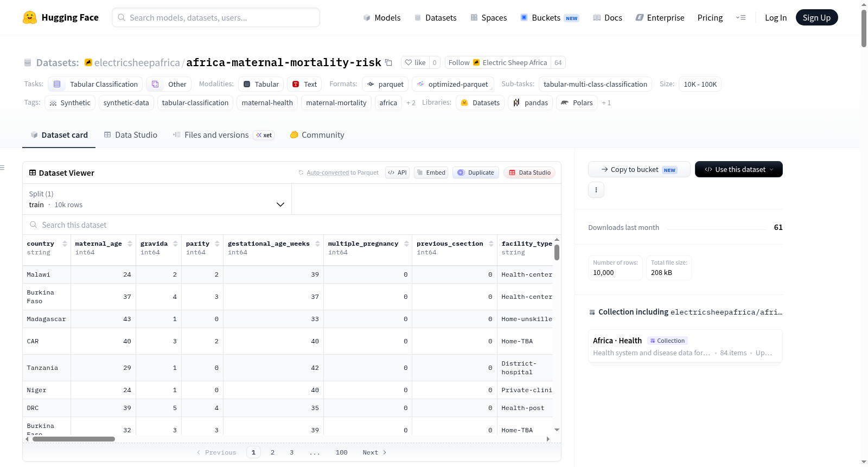Focus the Search this dataset field
Viewport: 868px width, 467px height.
292,225
